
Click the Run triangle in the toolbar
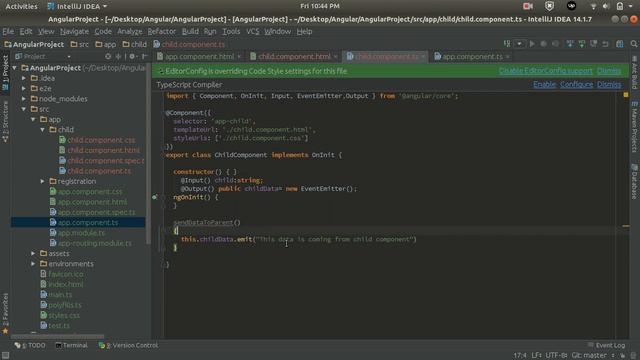point(532,44)
